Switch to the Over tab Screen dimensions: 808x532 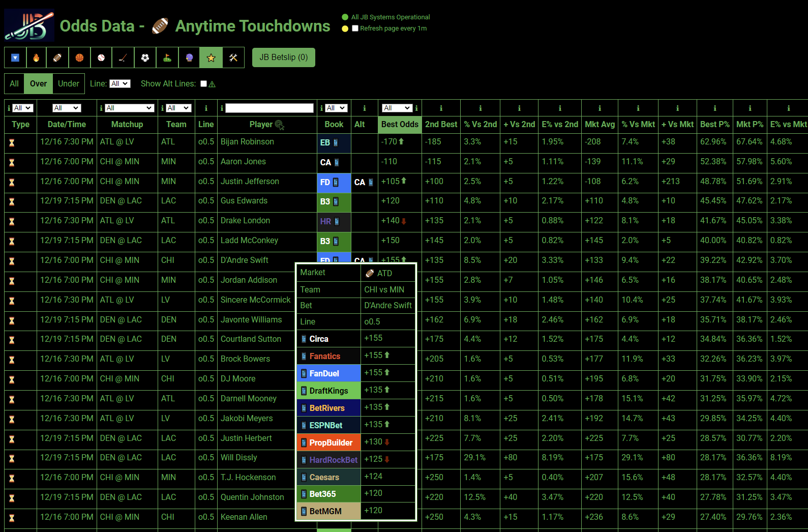pos(38,84)
